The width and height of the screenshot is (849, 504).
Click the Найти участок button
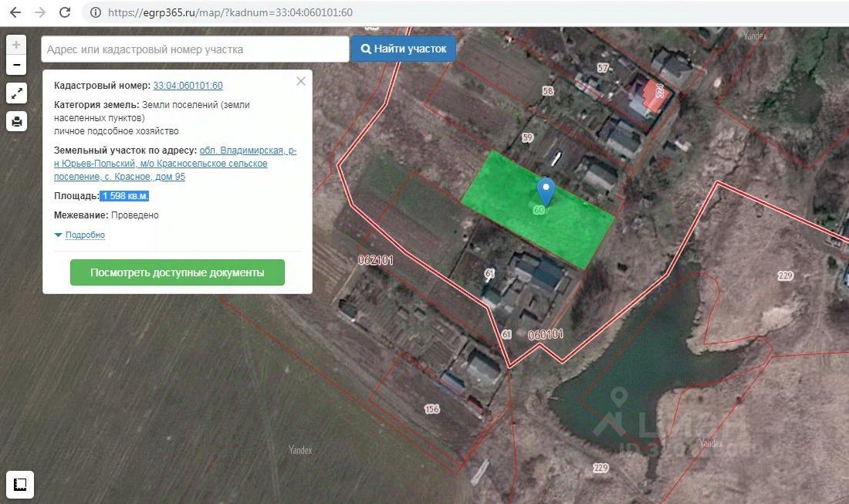tap(404, 49)
